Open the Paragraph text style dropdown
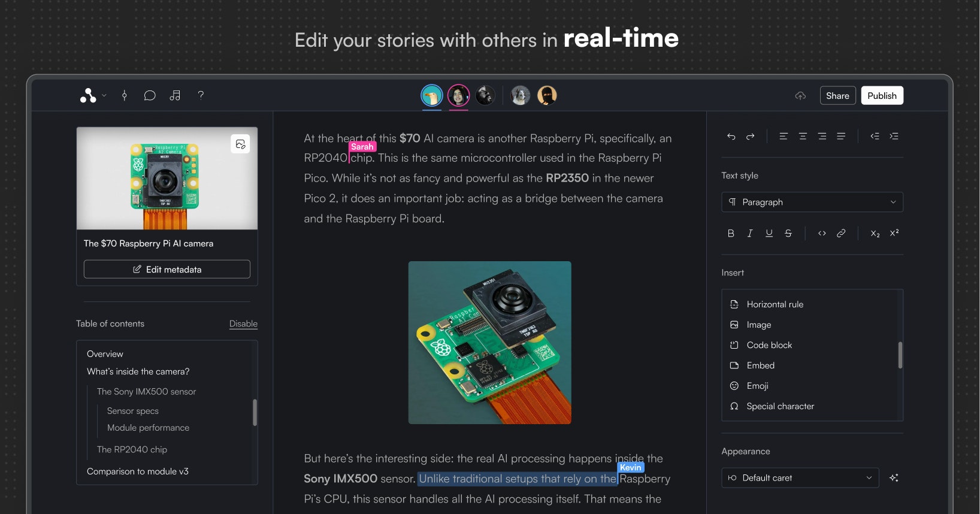The width and height of the screenshot is (980, 514). [x=812, y=202]
